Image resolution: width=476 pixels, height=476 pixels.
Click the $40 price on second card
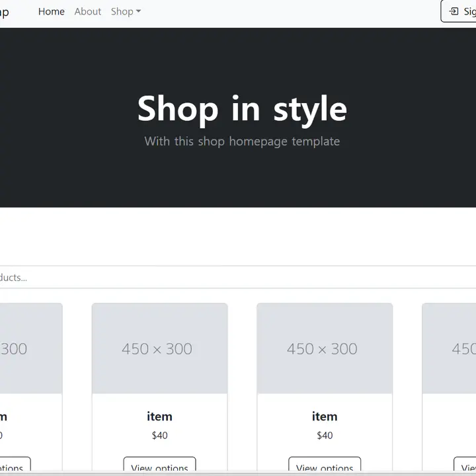(159, 435)
